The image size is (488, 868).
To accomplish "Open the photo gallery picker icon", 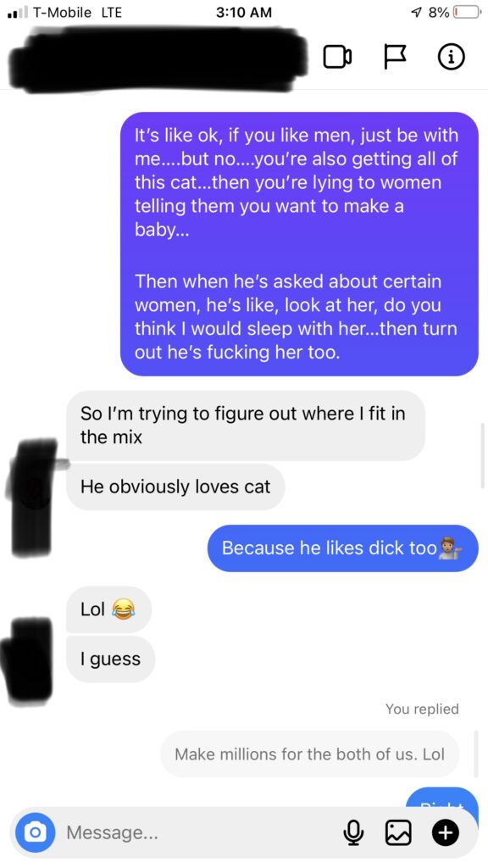I will click(398, 832).
